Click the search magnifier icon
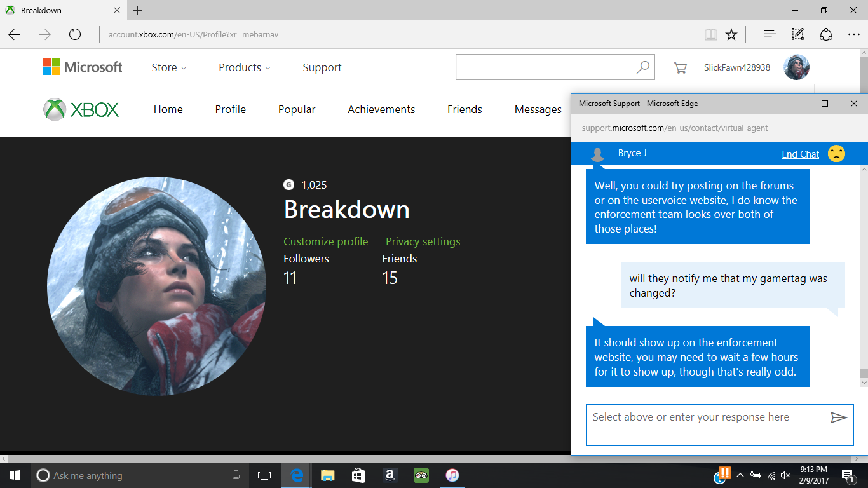This screenshot has width=868, height=488. (643, 67)
